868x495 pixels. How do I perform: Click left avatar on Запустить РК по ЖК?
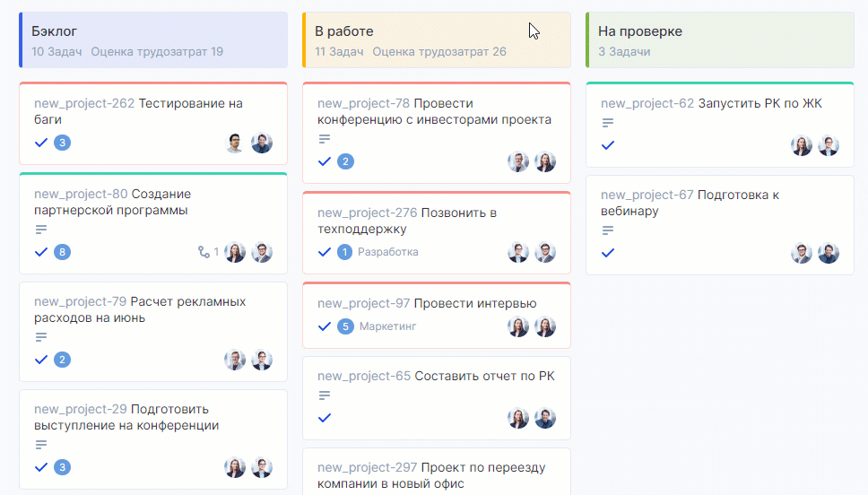point(802,145)
